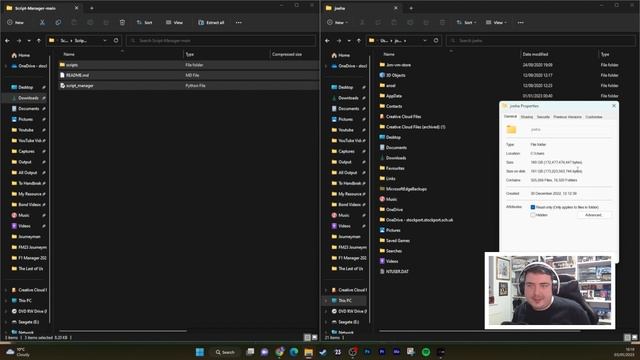
Task: Click Delete trash icon in left Explorer toolbar
Action: click(122, 22)
